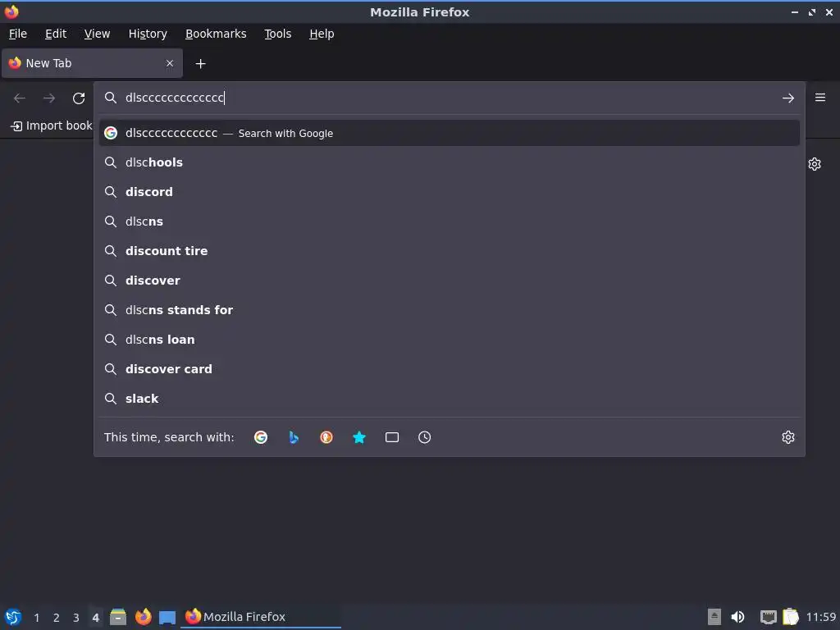Click the clock showing 11:59
Screen dimensions: 840x630
821,617
